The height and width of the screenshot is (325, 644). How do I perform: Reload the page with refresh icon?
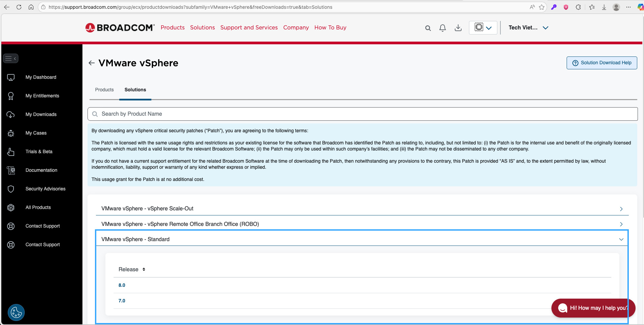coord(19,7)
